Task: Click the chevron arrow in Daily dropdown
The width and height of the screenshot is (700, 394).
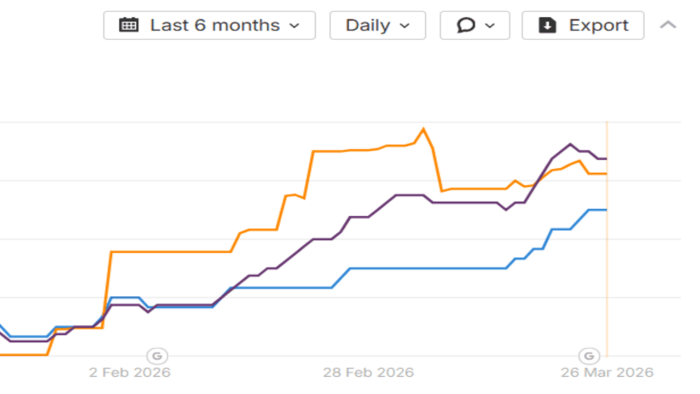Action: pyautogui.click(x=404, y=26)
